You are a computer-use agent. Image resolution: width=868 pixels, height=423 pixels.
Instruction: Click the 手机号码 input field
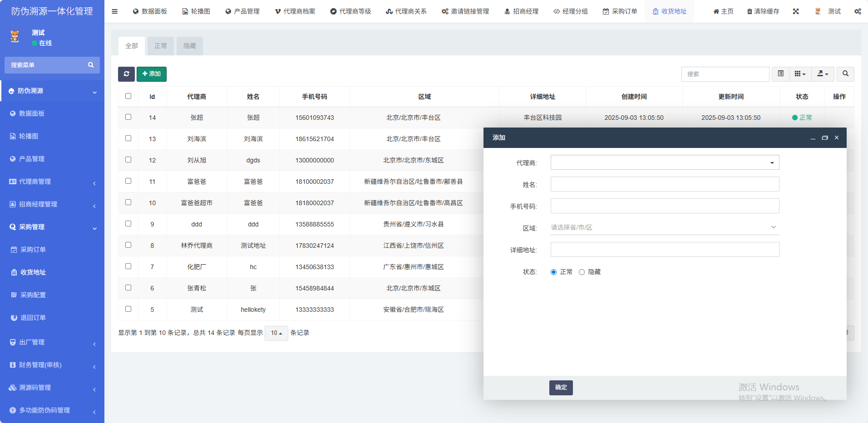tap(665, 206)
